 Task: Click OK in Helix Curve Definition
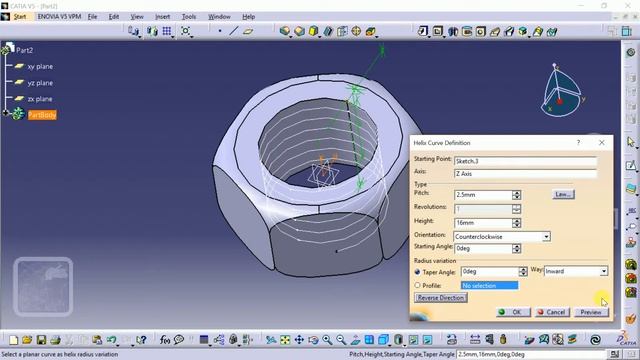(x=513, y=312)
